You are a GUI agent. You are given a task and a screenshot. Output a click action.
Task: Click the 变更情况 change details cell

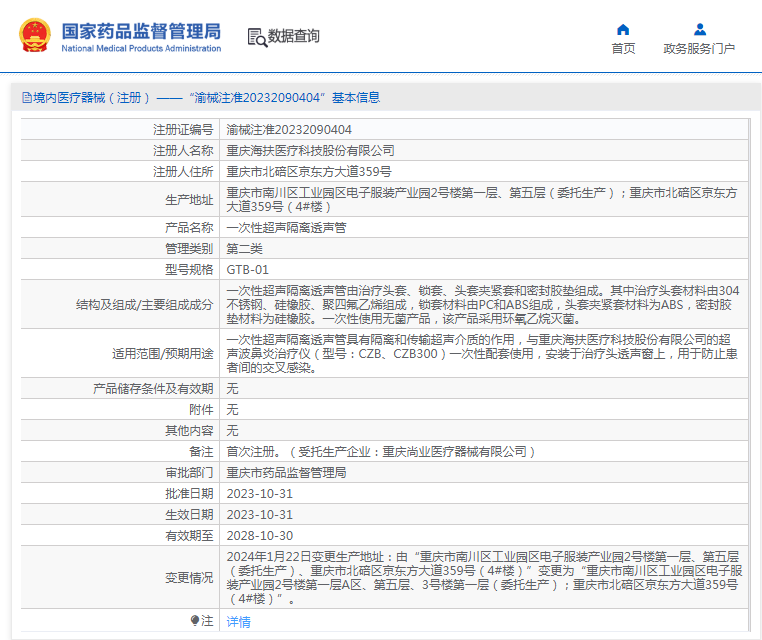pyautogui.click(x=484, y=577)
